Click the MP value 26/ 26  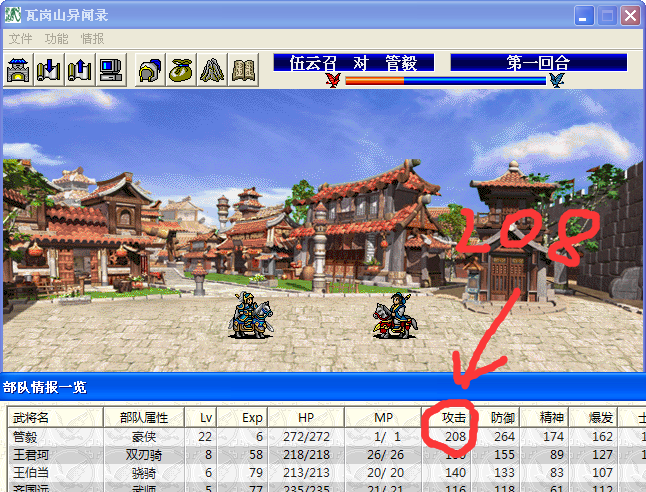385,455
